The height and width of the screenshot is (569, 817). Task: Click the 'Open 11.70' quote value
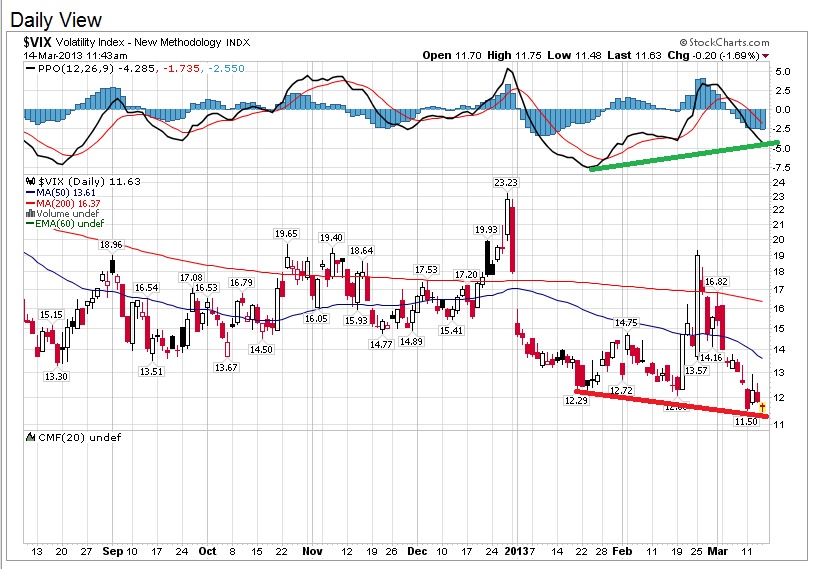pyautogui.click(x=452, y=55)
